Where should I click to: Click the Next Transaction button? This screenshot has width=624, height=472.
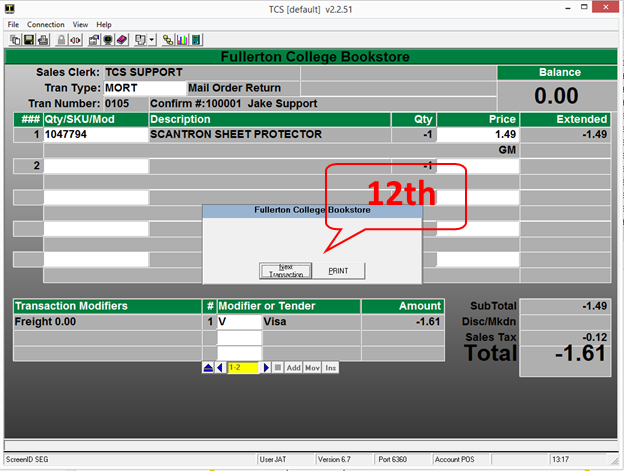(x=286, y=271)
